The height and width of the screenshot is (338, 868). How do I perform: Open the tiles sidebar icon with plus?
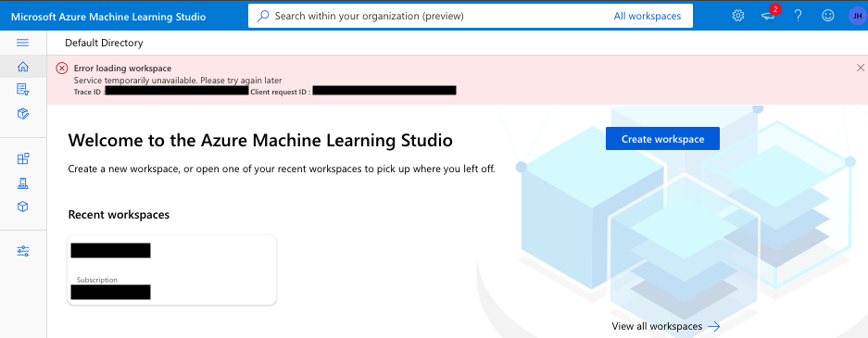[23, 158]
